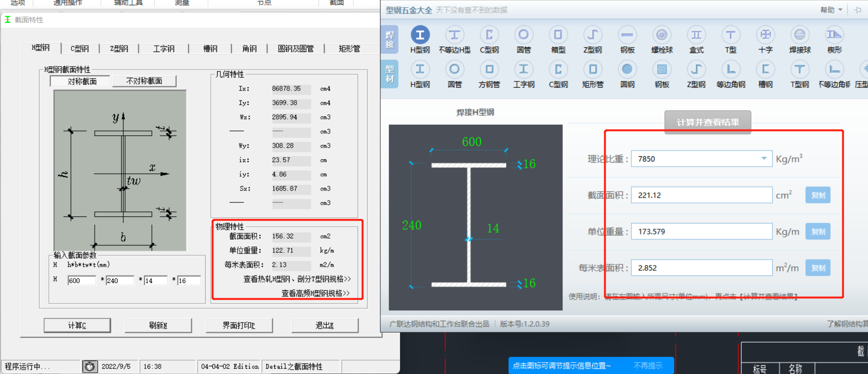
Task: Switch to the H型钢 tab in 截面特性
Action: (x=41, y=48)
